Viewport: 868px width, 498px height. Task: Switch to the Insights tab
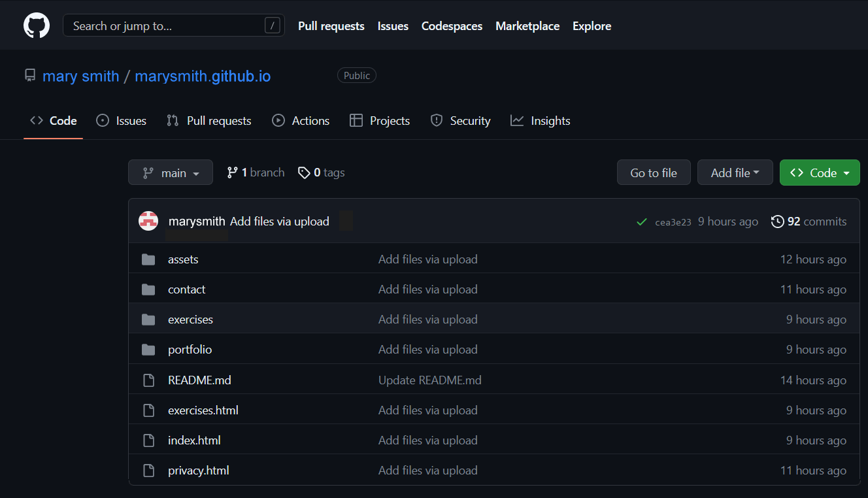click(541, 121)
